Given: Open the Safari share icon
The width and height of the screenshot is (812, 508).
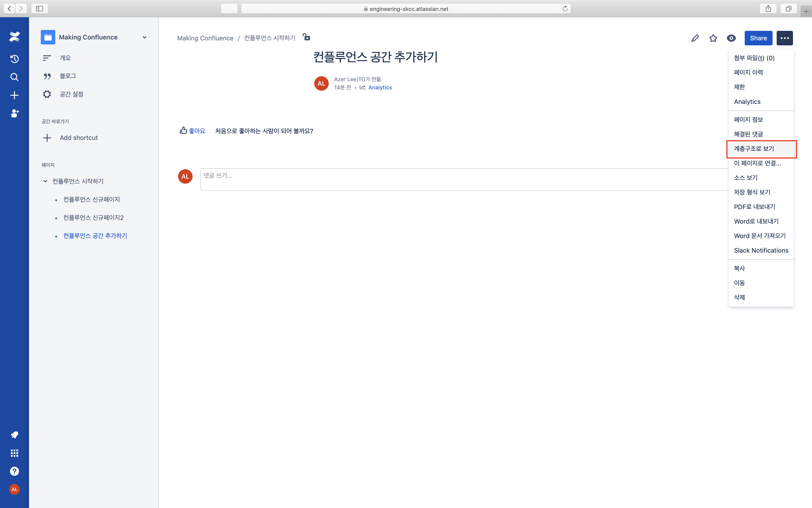Looking at the screenshot, I should click(x=768, y=9).
